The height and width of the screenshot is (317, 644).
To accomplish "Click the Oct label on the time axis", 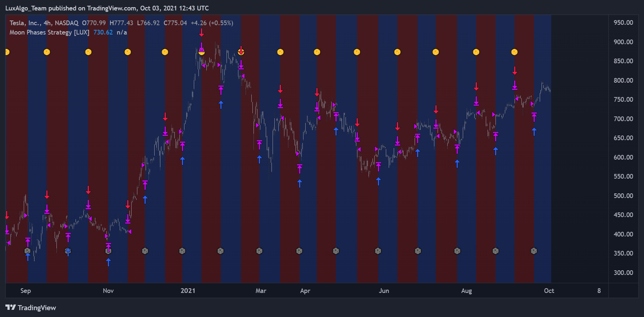I will coord(549,291).
